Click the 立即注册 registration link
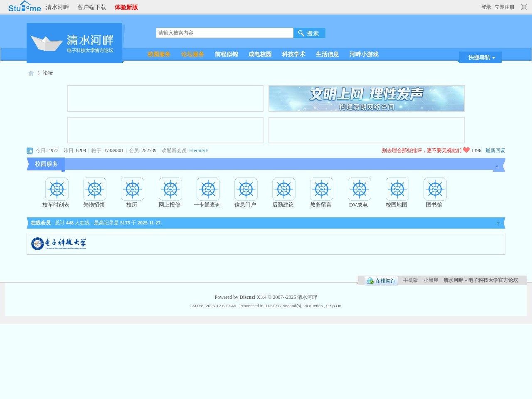This screenshot has width=532, height=399. [x=504, y=7]
